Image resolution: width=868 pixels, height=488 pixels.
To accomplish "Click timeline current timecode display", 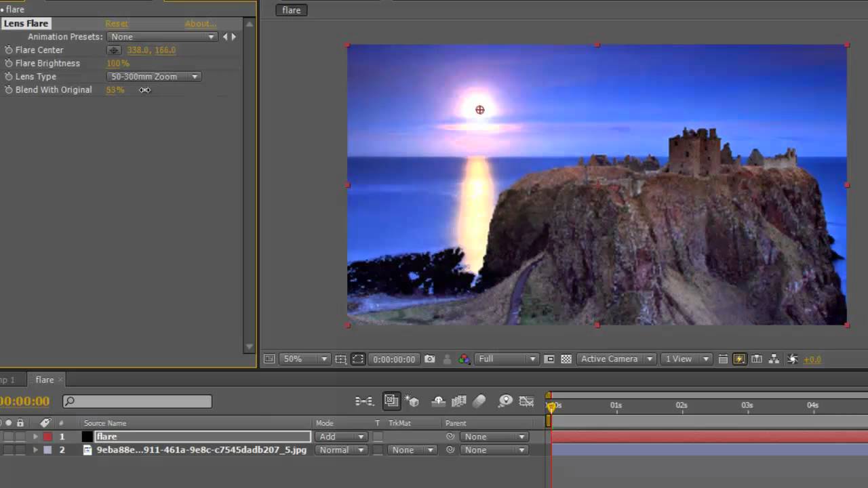I will (25, 401).
